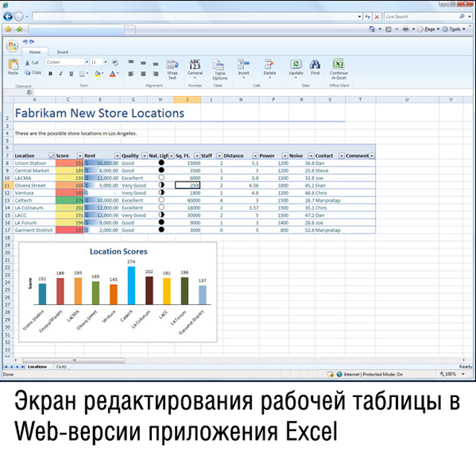Click the browser Back button
476x455 pixels.
[8, 16]
